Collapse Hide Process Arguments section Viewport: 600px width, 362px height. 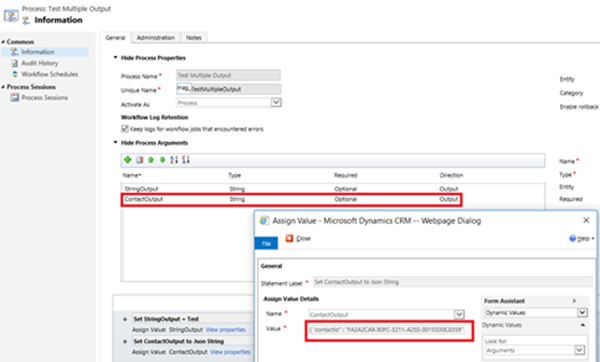(115, 143)
